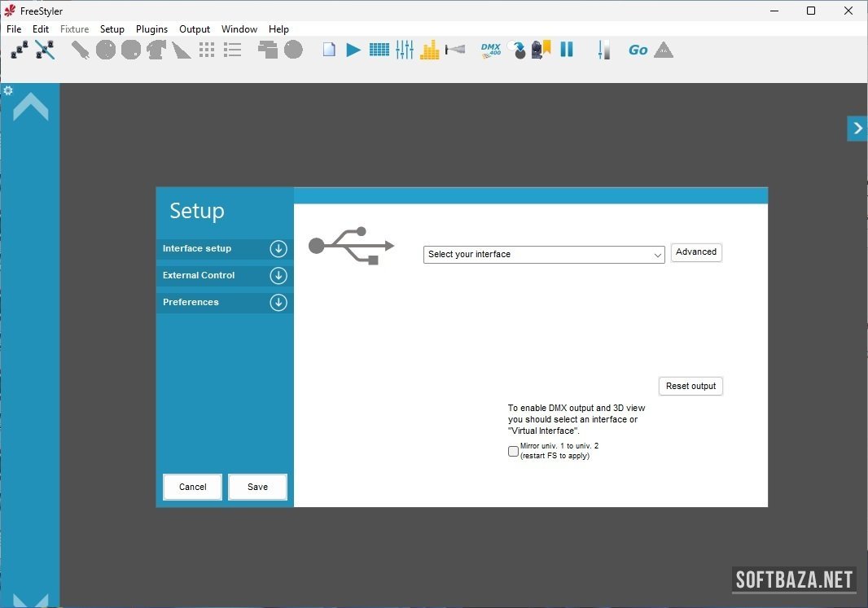
Task: Click the blue play arrow icon
Action: coord(353,50)
